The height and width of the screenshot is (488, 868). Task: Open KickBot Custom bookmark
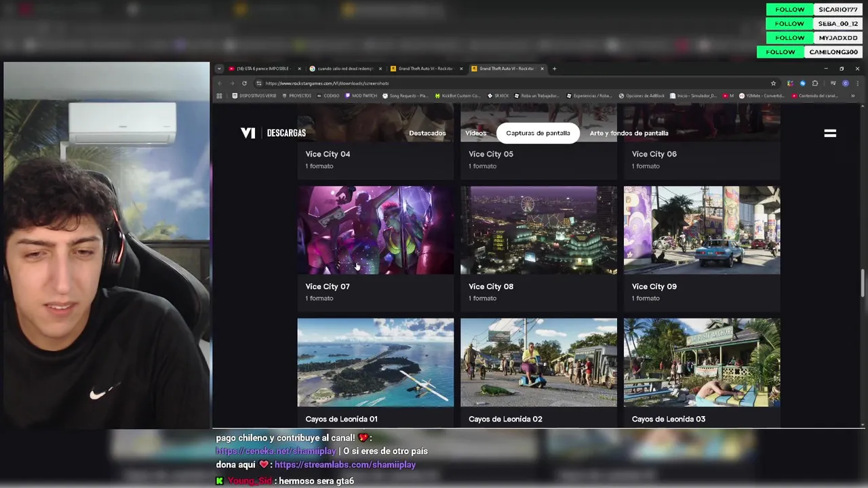click(x=457, y=96)
